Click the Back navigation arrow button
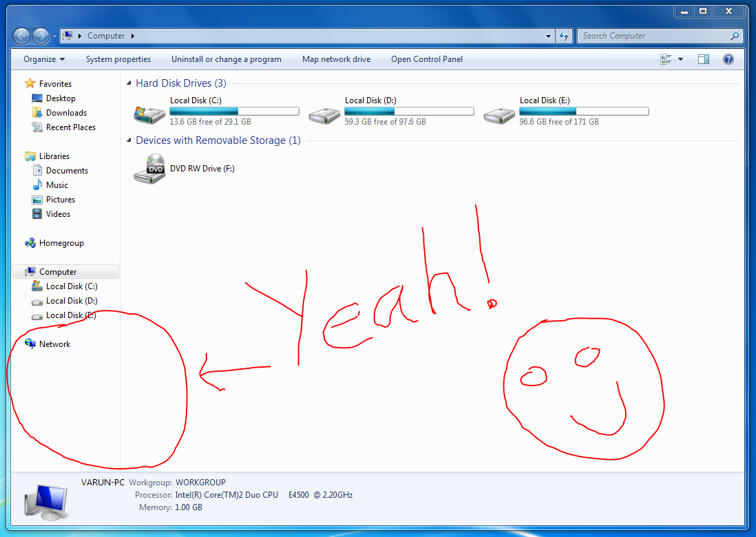The height and width of the screenshot is (537, 756). click(x=21, y=36)
